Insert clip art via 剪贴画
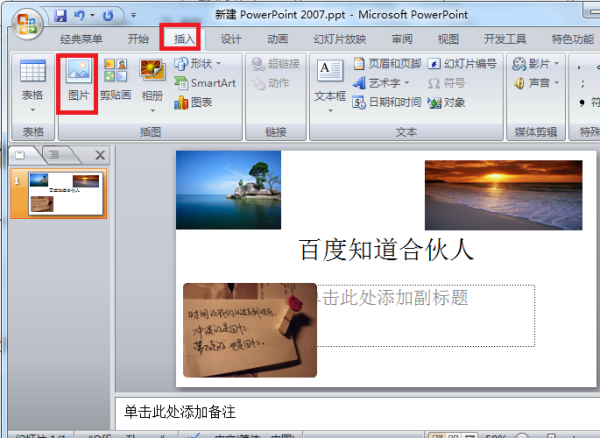 click(116, 80)
